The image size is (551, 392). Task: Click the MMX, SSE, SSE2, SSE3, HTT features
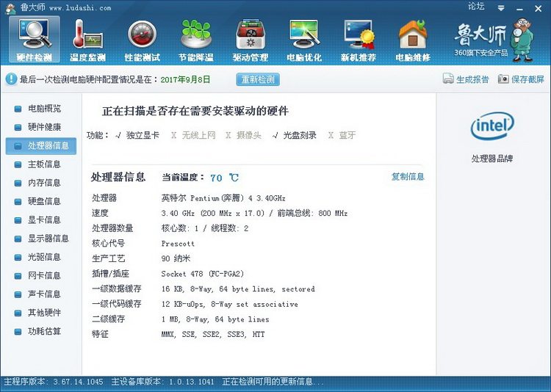click(213, 335)
